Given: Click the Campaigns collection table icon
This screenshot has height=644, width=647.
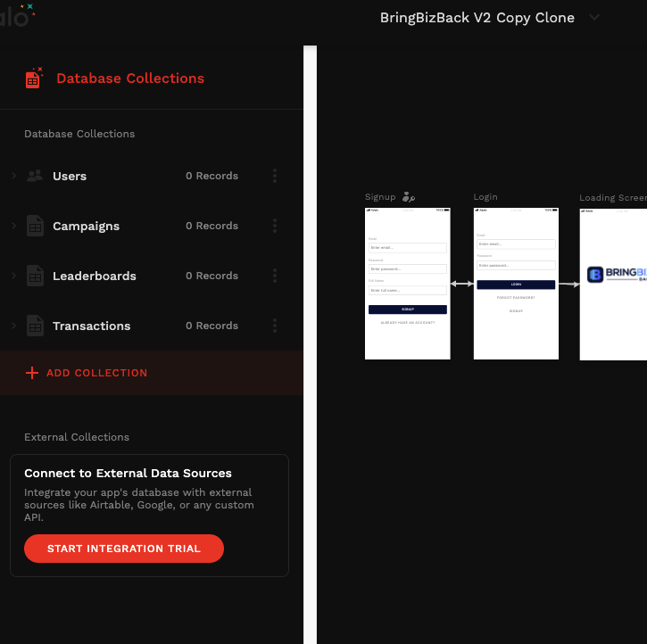Looking at the screenshot, I should 35,226.
